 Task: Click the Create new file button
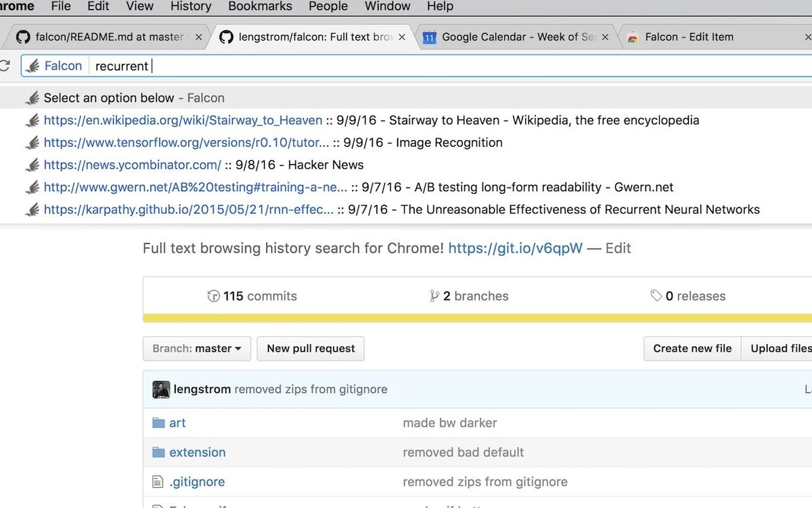(x=692, y=348)
